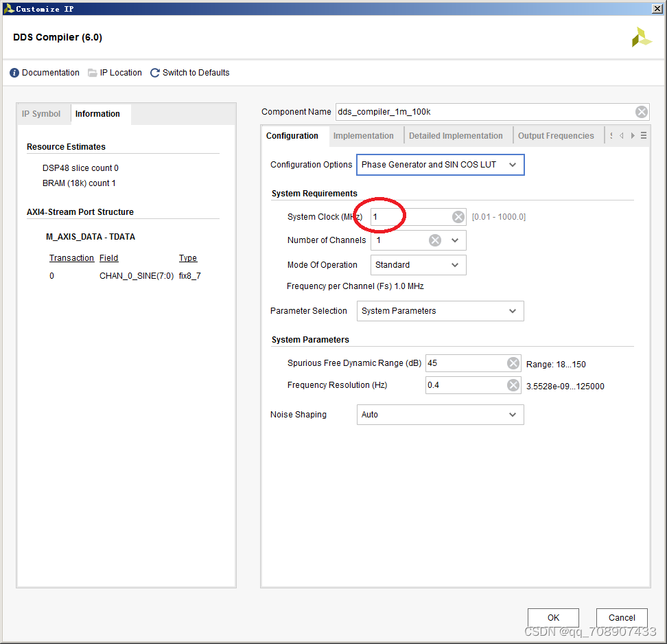
Task: Click Switch to Defaults
Action: (x=196, y=73)
